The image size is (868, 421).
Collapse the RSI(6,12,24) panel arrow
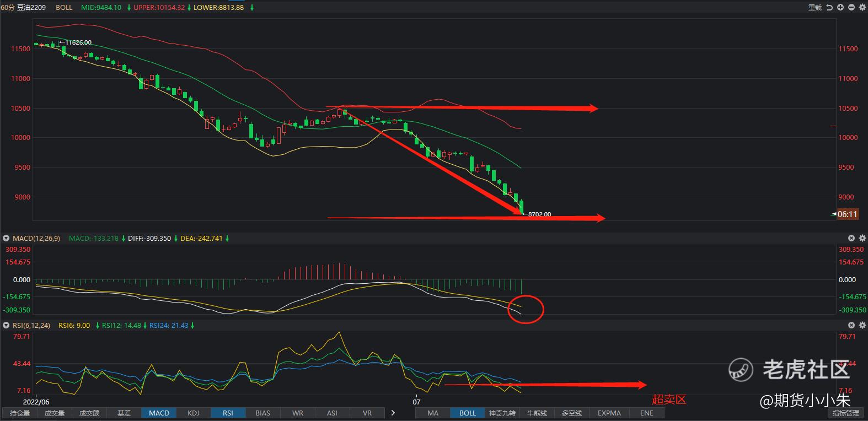(7, 326)
